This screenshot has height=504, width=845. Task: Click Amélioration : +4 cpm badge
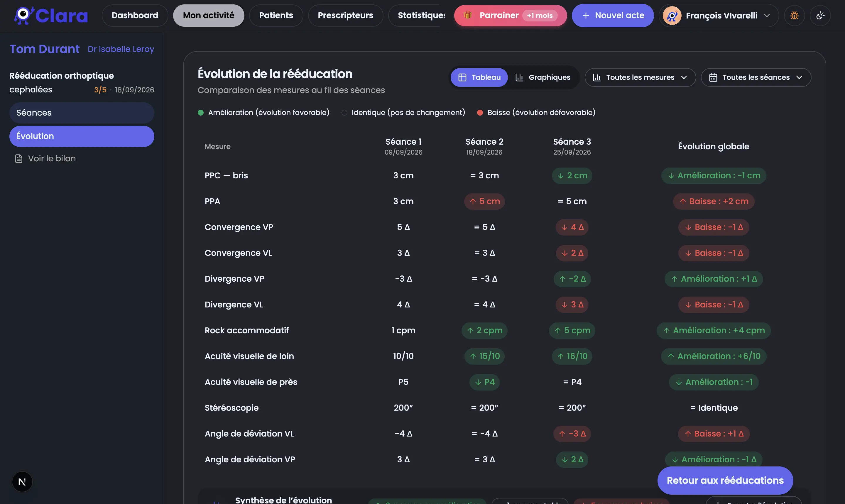[714, 330]
